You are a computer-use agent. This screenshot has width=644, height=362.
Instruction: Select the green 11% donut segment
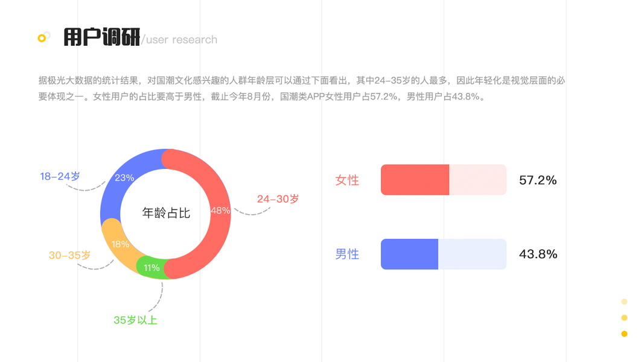tap(151, 267)
